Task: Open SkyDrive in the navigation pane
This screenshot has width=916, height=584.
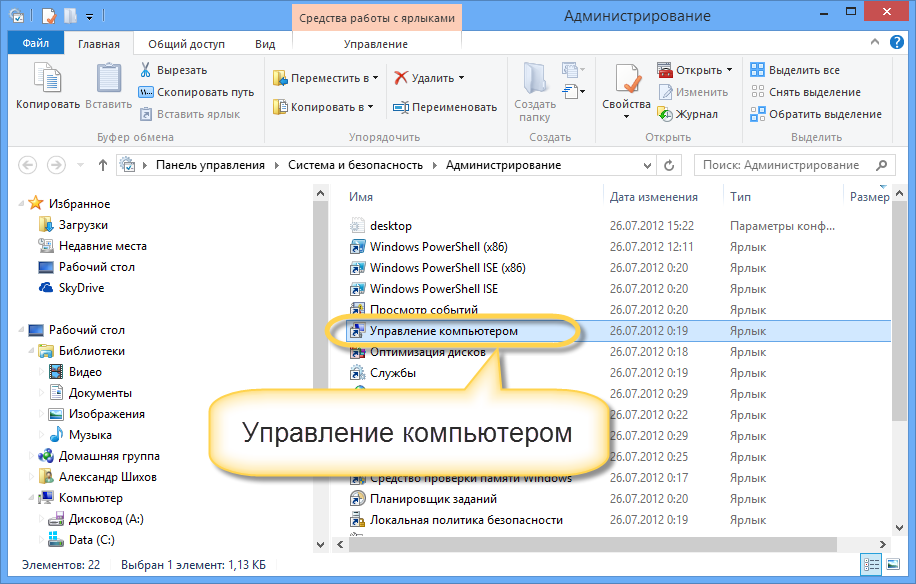Action: pos(80,288)
